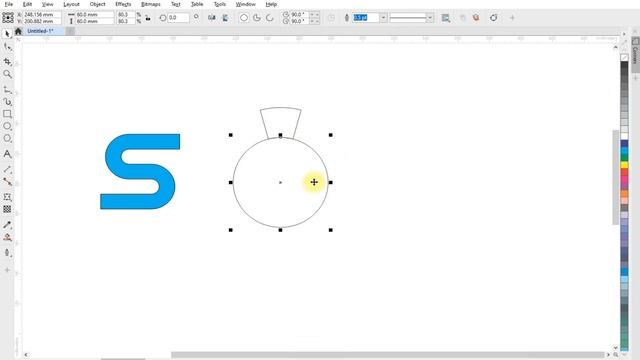The width and height of the screenshot is (640, 360).
Task: Open the Table menu
Action: (x=197, y=4)
